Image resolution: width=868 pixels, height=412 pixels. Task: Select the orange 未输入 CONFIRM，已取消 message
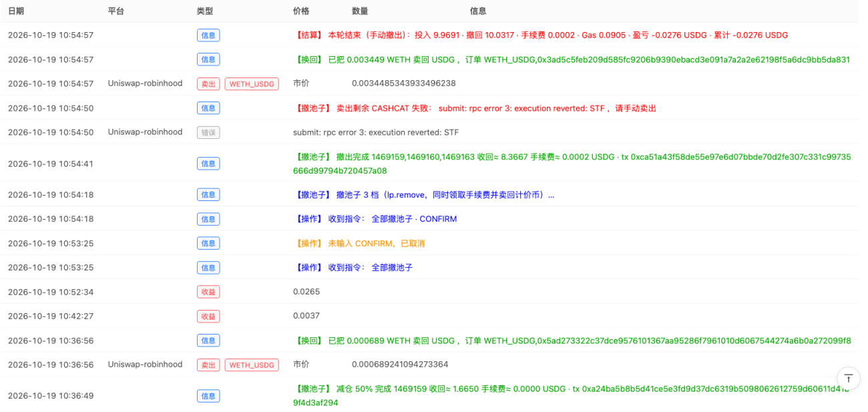[x=359, y=244]
